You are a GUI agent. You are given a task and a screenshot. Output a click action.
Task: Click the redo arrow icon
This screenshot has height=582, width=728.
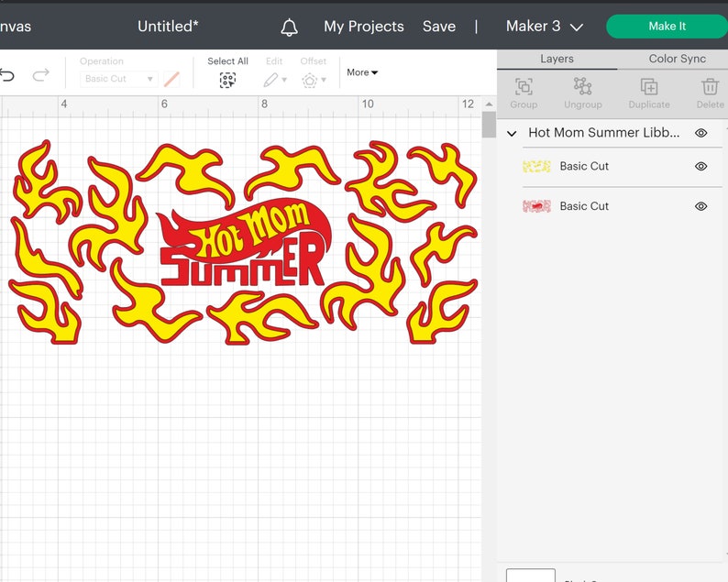click(x=41, y=74)
